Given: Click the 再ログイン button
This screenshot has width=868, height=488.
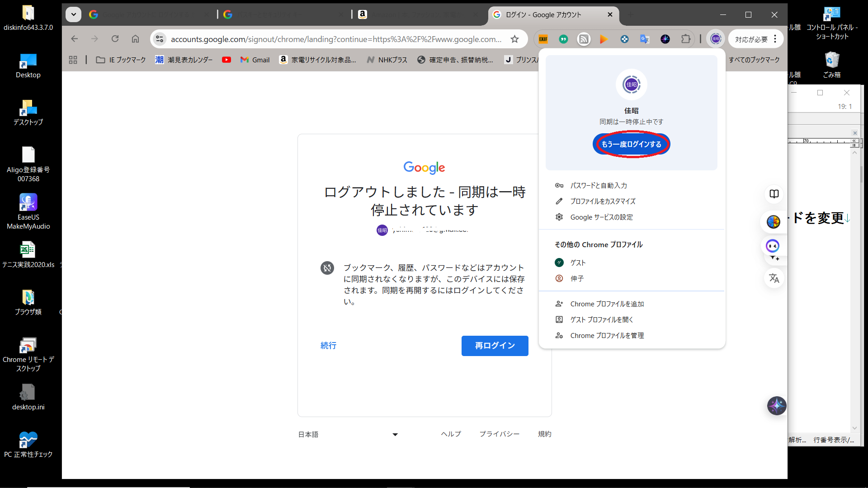Looking at the screenshot, I should click(x=495, y=346).
